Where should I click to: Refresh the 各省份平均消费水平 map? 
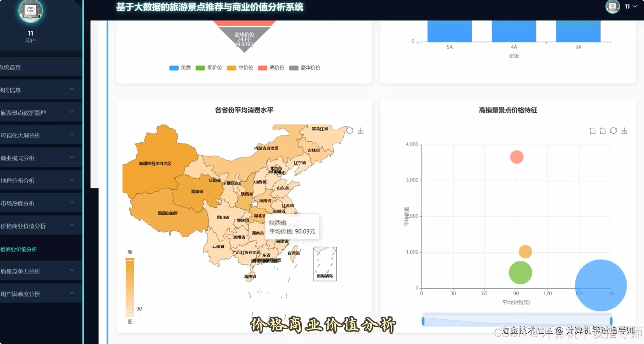(350, 131)
